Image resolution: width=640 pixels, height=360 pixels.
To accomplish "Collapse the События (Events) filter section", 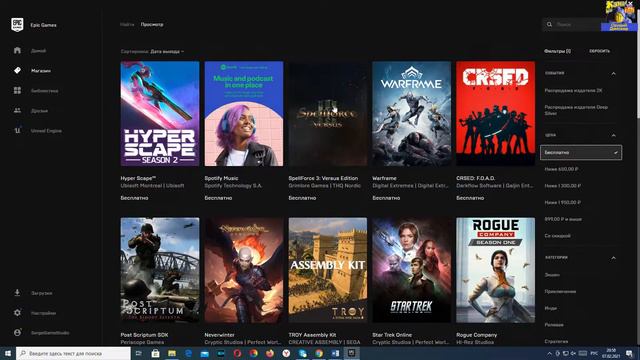I will point(613,73).
